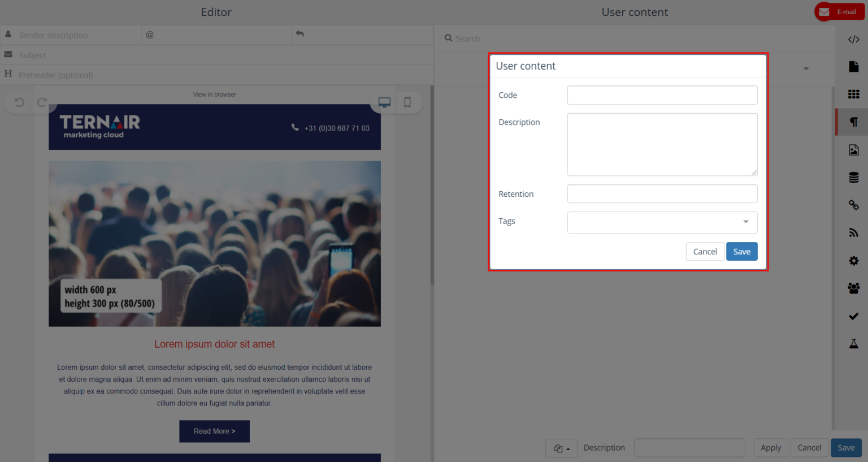Open the flask test icon in sidebar
Screen dimensions: 868x462
click(853, 343)
